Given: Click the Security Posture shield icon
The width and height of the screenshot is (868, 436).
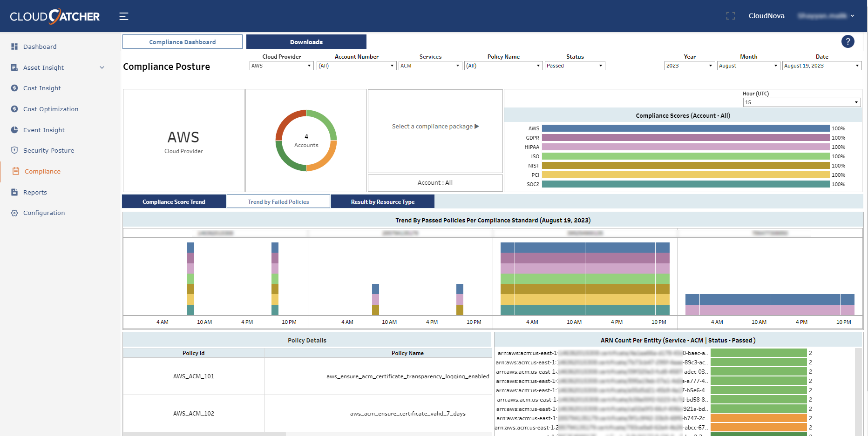Looking at the screenshot, I should tap(14, 150).
